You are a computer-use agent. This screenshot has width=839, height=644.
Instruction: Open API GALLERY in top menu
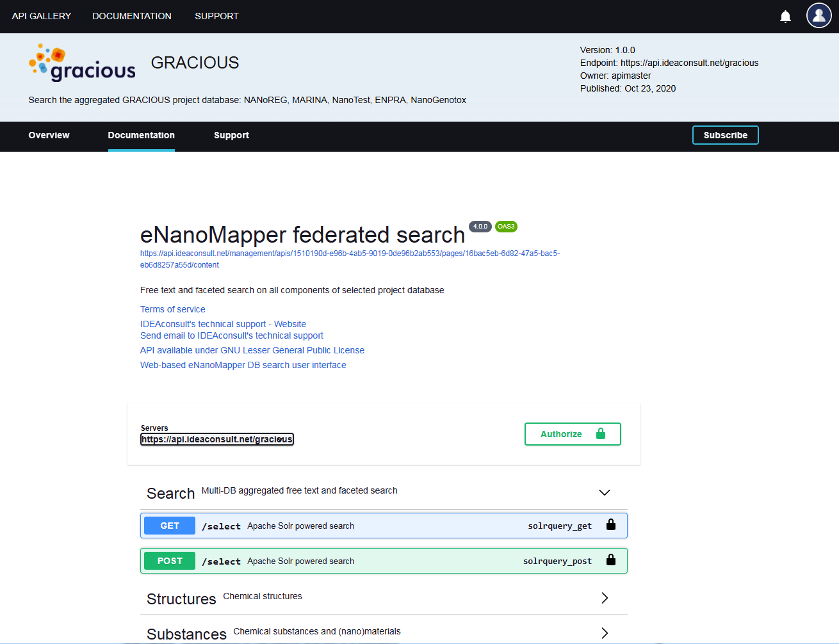pyautogui.click(x=42, y=16)
